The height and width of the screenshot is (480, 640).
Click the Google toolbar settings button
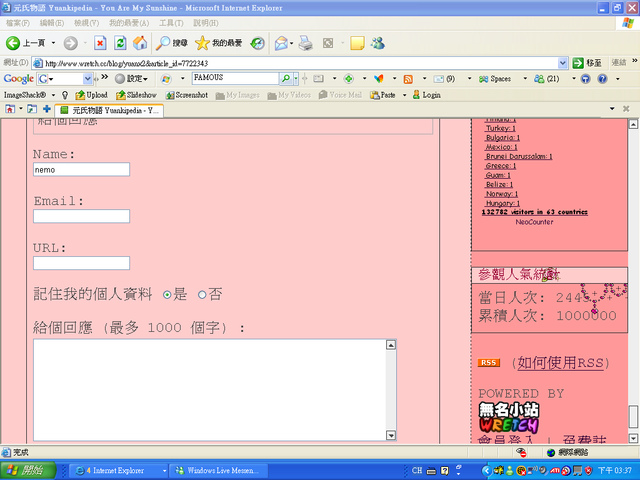coord(131,79)
